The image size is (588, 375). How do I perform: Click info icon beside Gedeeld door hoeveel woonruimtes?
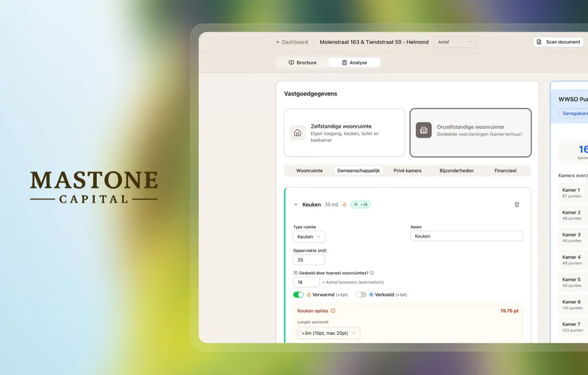coord(372,273)
